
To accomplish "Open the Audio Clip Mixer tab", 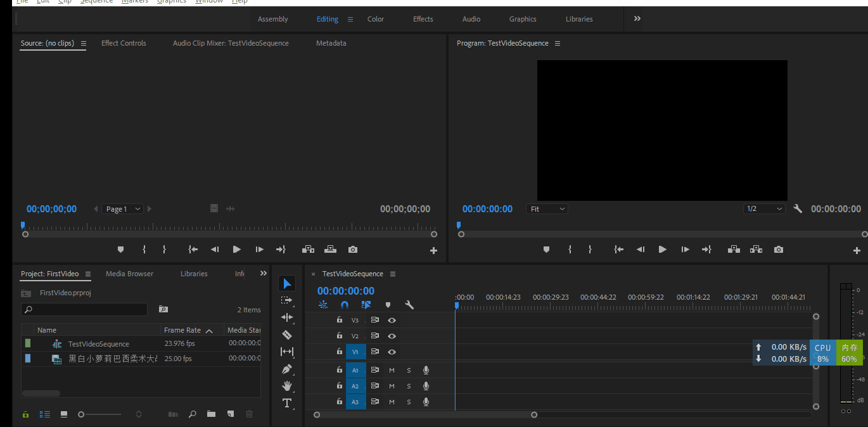I will click(x=231, y=43).
